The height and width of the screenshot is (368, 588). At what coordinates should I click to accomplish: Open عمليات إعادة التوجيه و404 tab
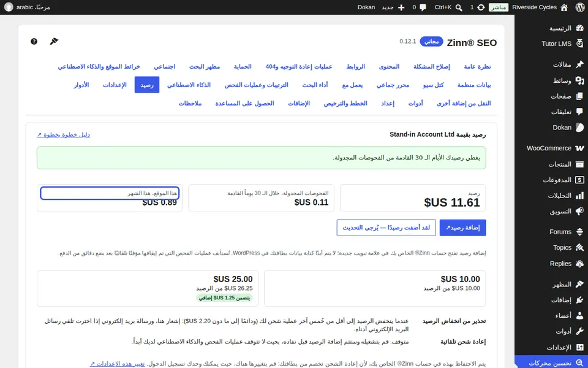pyautogui.click(x=299, y=66)
